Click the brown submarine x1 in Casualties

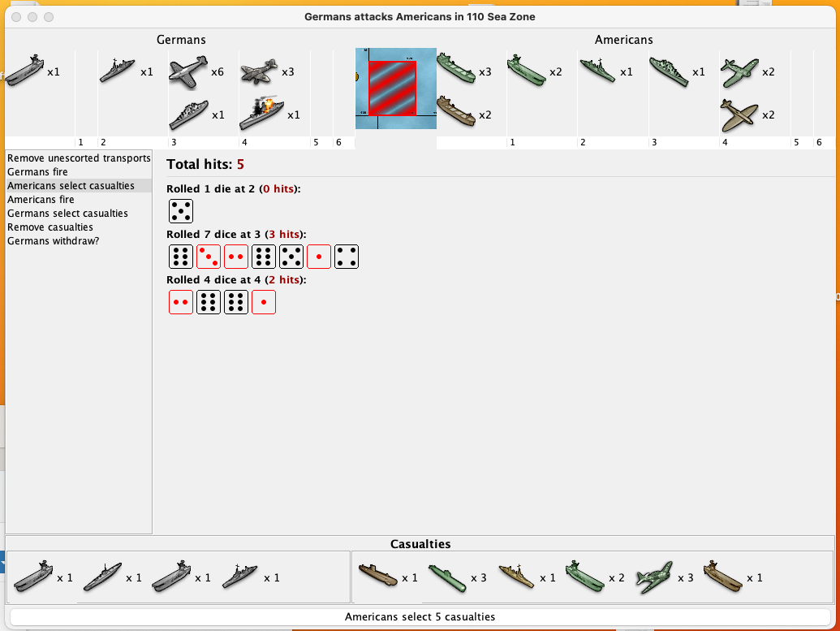point(378,577)
